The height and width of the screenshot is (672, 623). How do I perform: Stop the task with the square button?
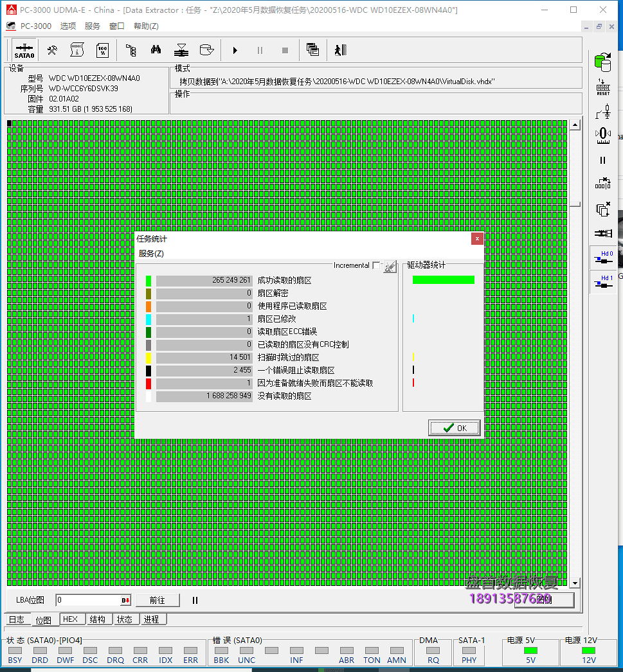(x=285, y=51)
